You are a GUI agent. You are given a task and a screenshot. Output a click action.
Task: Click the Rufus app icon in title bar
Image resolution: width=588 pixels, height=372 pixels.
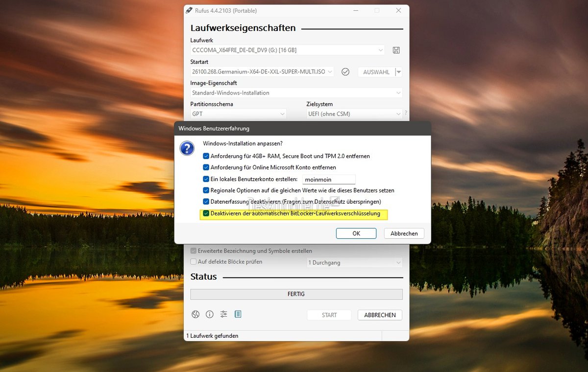pos(189,10)
